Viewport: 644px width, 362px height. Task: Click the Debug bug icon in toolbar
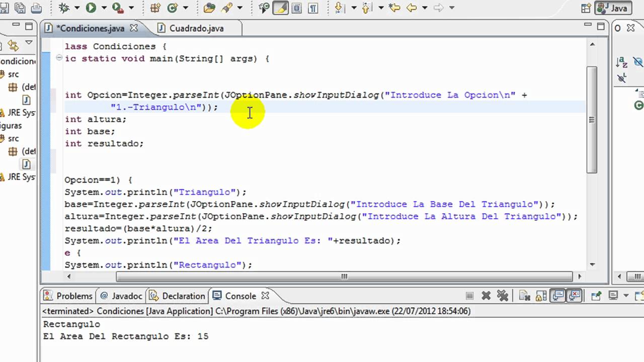point(64,8)
